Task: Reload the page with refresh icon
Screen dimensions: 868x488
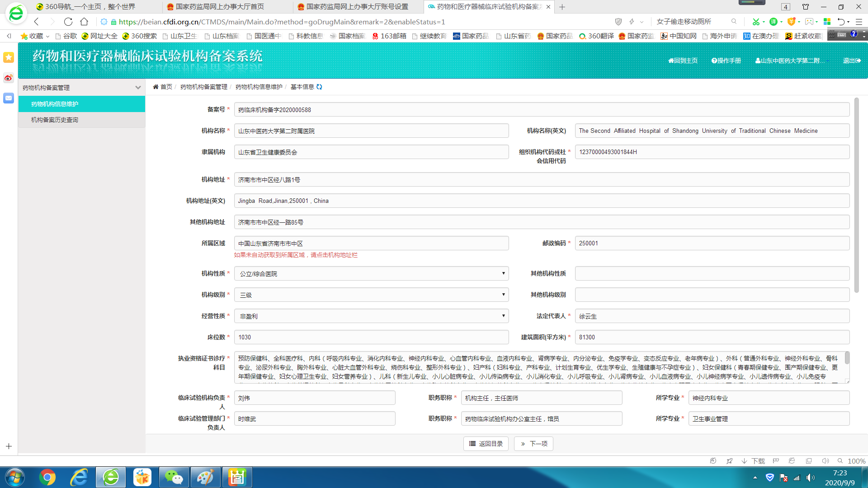Action: (68, 22)
